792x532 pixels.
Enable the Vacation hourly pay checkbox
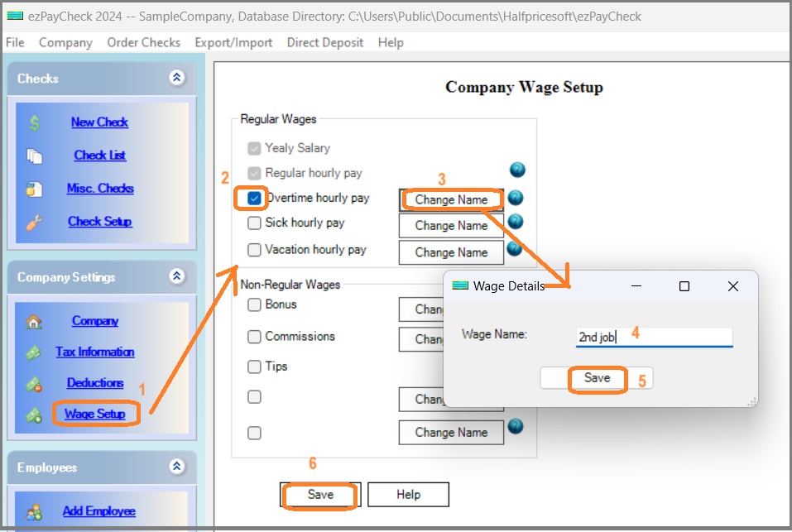(254, 251)
